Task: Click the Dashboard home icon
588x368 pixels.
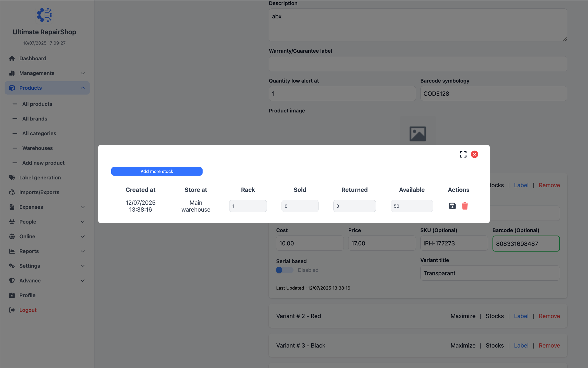Action: (12, 59)
